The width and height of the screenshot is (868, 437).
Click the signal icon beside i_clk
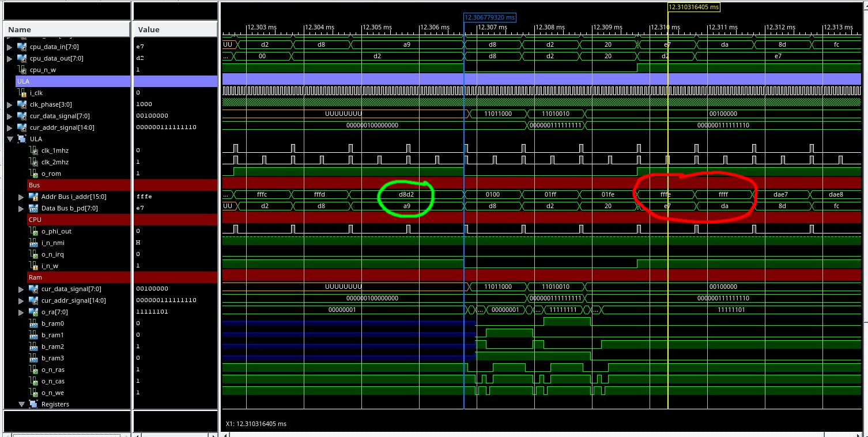click(x=23, y=93)
